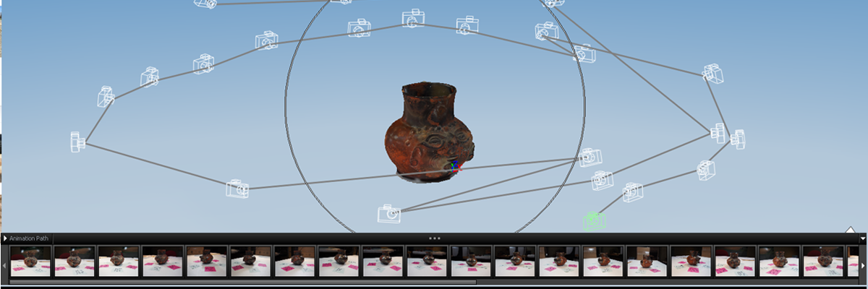Click the RGB axis gizmo at pot base
868x289 pixels.
(x=454, y=167)
